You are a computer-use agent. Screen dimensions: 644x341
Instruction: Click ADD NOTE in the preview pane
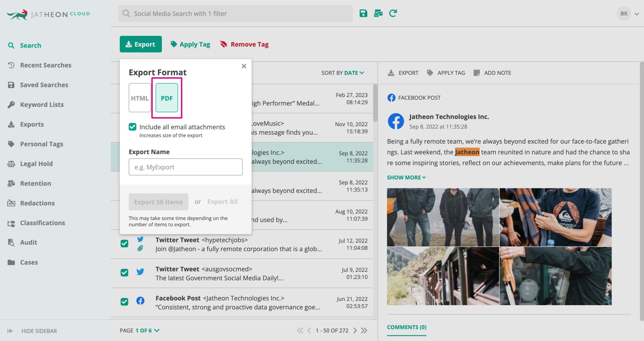(x=492, y=73)
